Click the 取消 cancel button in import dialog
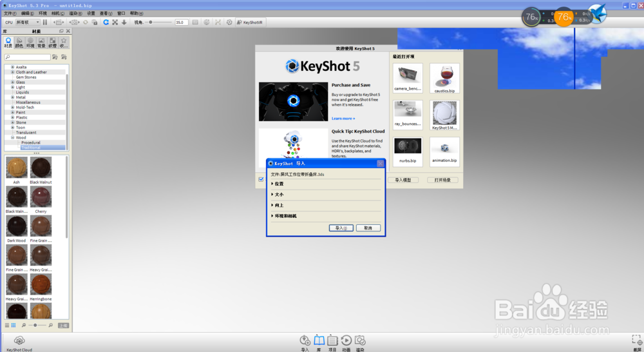Viewport: 644px width, 352px height. point(368,228)
